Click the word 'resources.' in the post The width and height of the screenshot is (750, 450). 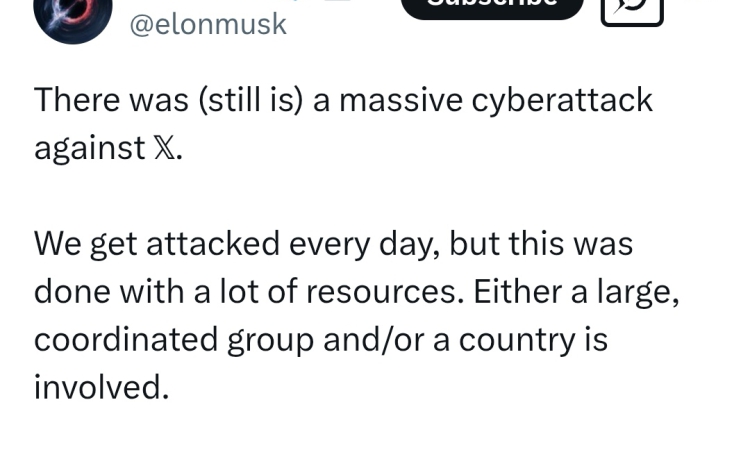pyautogui.click(x=385, y=292)
